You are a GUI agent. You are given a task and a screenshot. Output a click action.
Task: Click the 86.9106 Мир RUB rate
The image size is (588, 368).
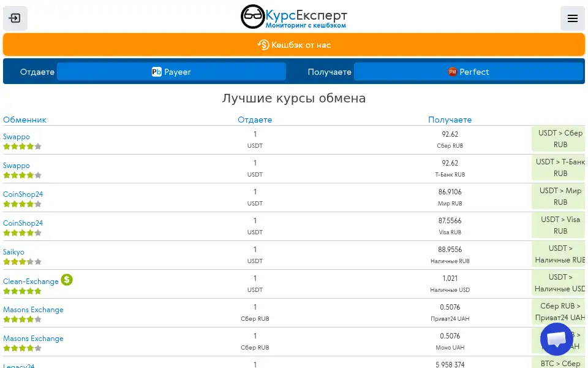(450, 192)
